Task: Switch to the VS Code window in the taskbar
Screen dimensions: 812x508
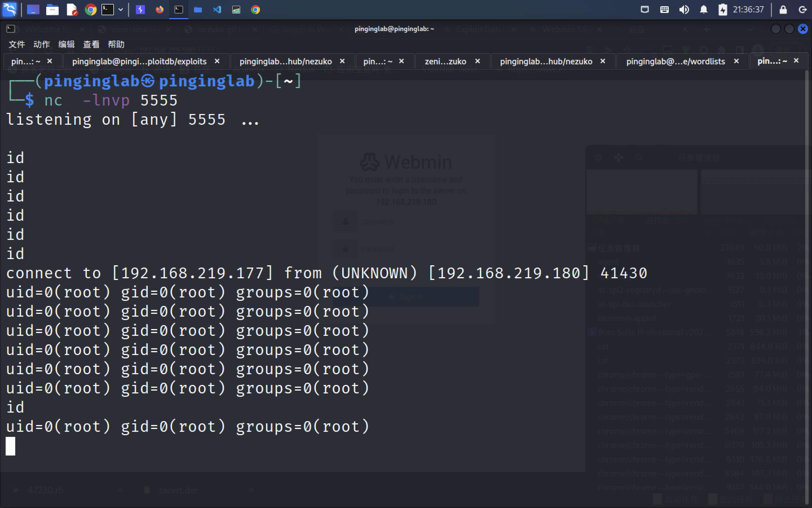Action: [217, 9]
